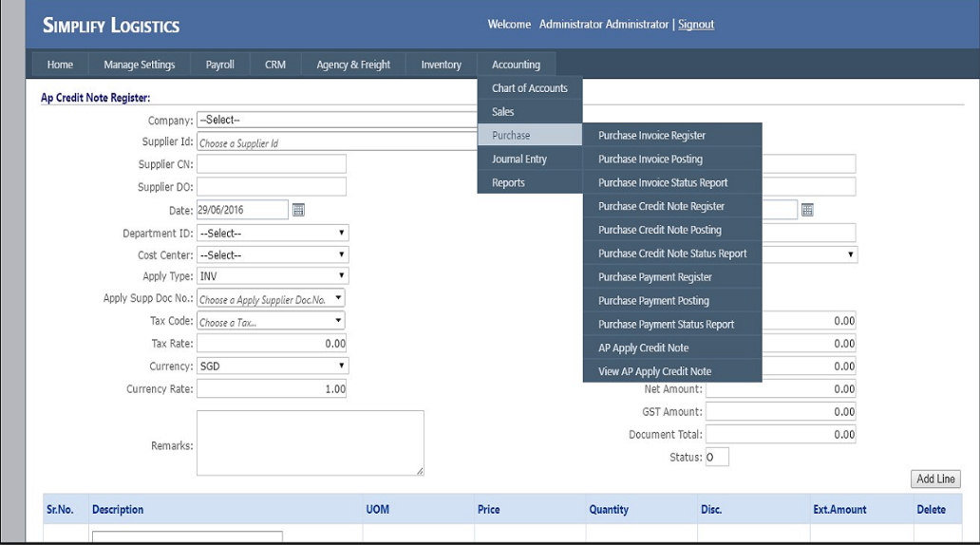980x545 pixels.
Task: Open Chart of Accounts submenu item
Action: [x=529, y=88]
